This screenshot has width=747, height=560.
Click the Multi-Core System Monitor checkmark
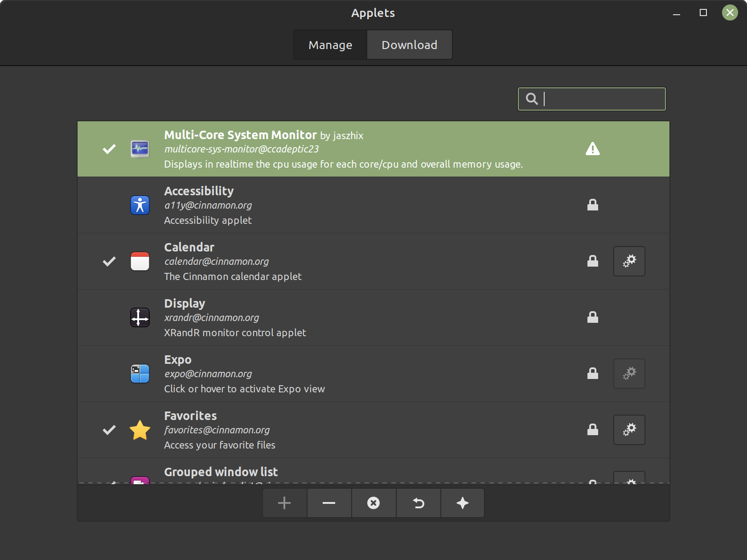(109, 149)
